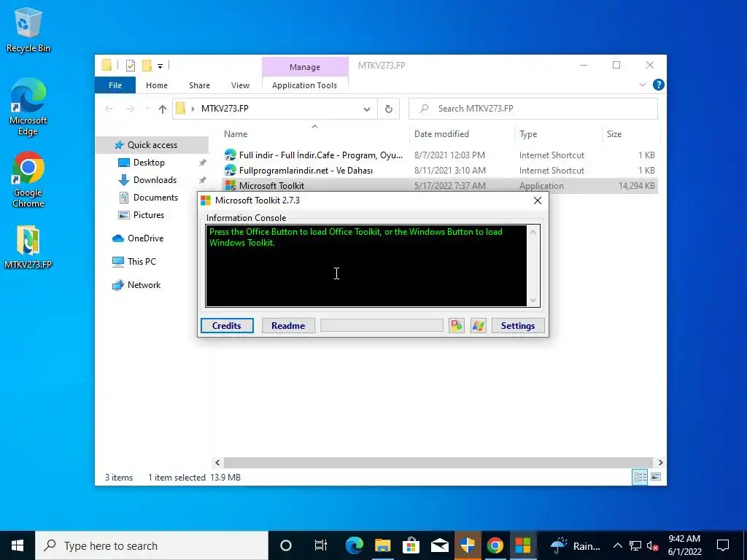This screenshot has width=747, height=560.
Task: Open the Mail app on the taskbar
Action: [x=439, y=545]
